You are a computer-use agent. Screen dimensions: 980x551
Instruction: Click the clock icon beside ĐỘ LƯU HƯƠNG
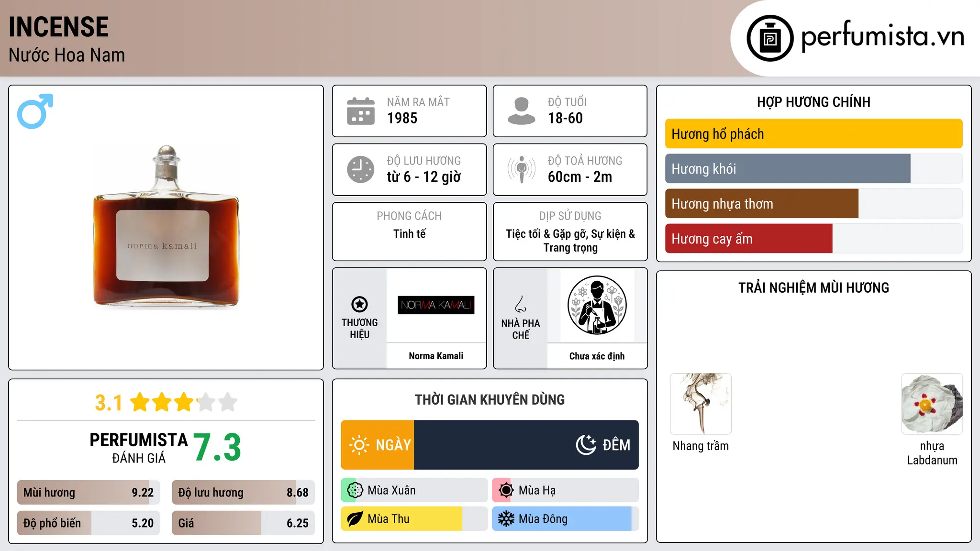[x=361, y=169]
